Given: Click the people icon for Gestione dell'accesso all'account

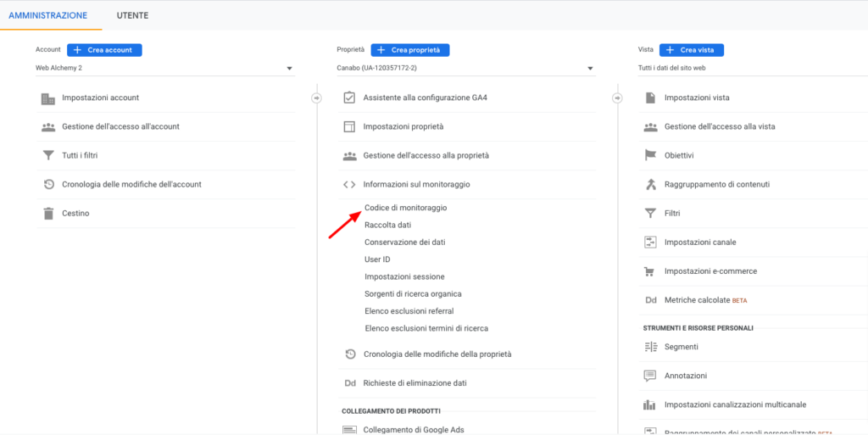Looking at the screenshot, I should tap(48, 126).
